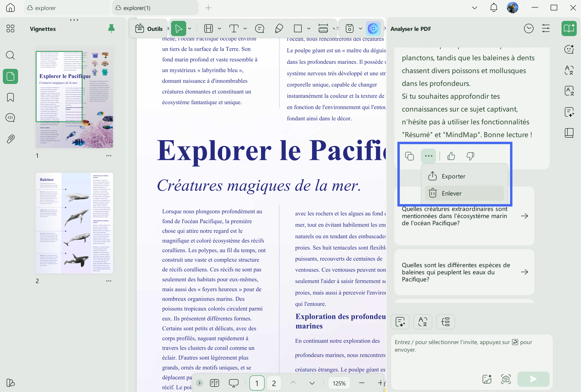
Task: Select the comment note tool
Action: point(259,29)
